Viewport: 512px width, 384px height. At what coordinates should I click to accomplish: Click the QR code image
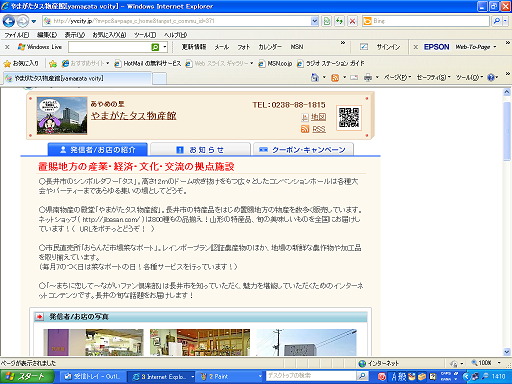point(349,117)
